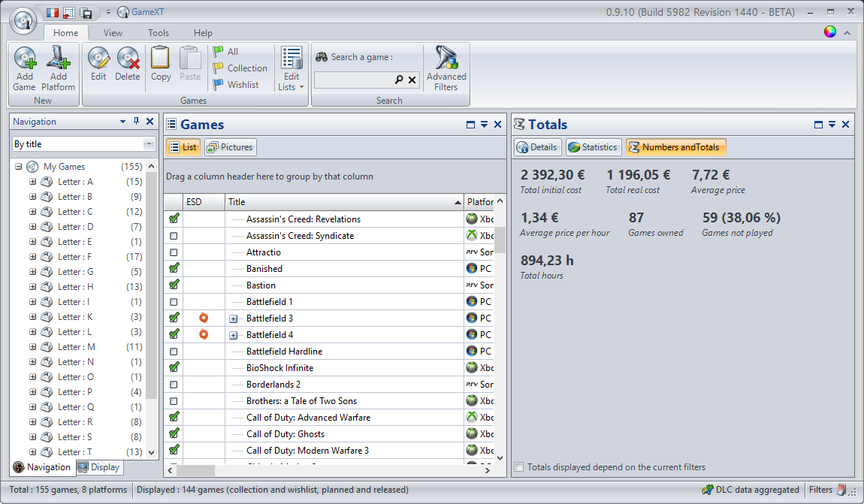Viewport: 864px width, 504px height.
Task: Click the Edit game icon
Action: point(98,60)
